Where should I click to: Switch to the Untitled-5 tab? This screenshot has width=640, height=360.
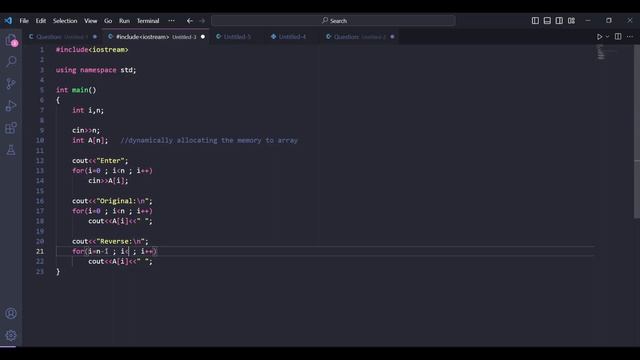click(x=237, y=37)
